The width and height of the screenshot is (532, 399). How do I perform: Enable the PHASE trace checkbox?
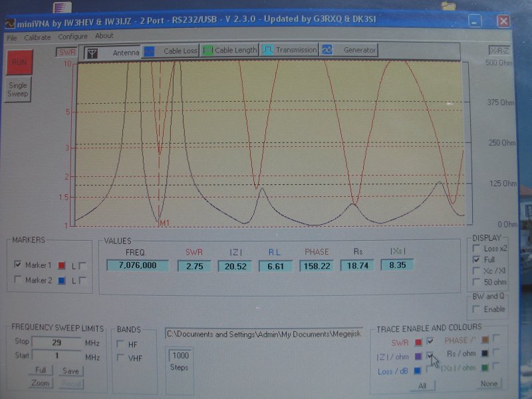coord(496,338)
